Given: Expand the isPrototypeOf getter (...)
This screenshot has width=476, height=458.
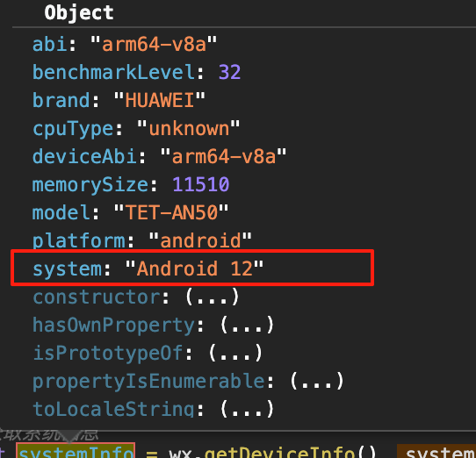Looking at the screenshot, I should click(235, 354).
